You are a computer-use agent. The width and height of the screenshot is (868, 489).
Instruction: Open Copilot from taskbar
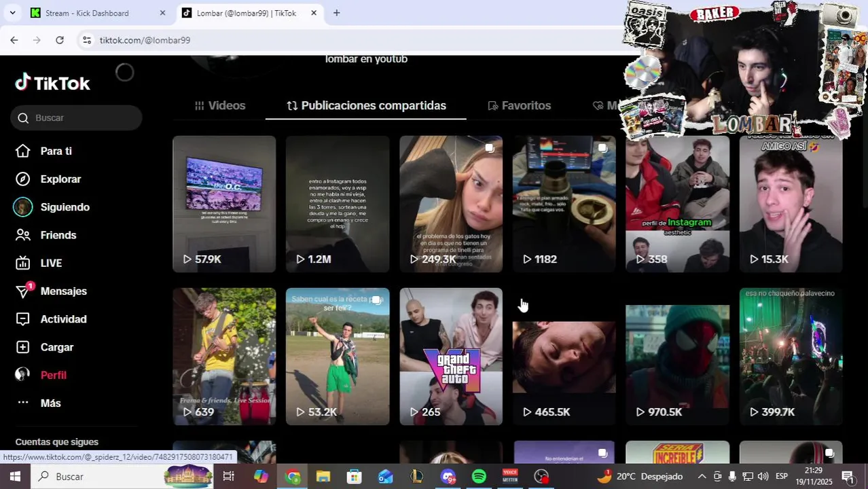click(x=261, y=476)
